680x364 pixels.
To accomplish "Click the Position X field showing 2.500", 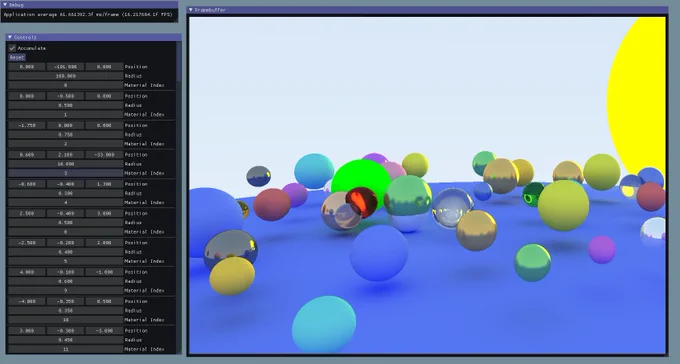I will (x=27, y=213).
